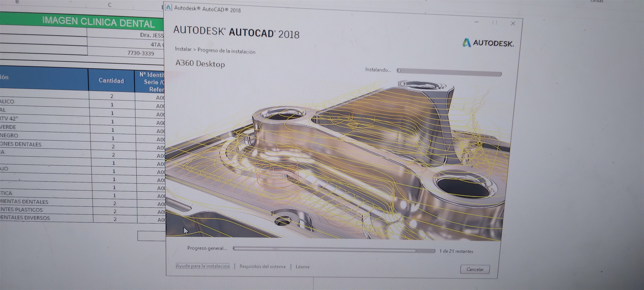This screenshot has width=644, height=290.
Task: Select the quantity cell in the NEGRO row
Action: [x=113, y=138]
